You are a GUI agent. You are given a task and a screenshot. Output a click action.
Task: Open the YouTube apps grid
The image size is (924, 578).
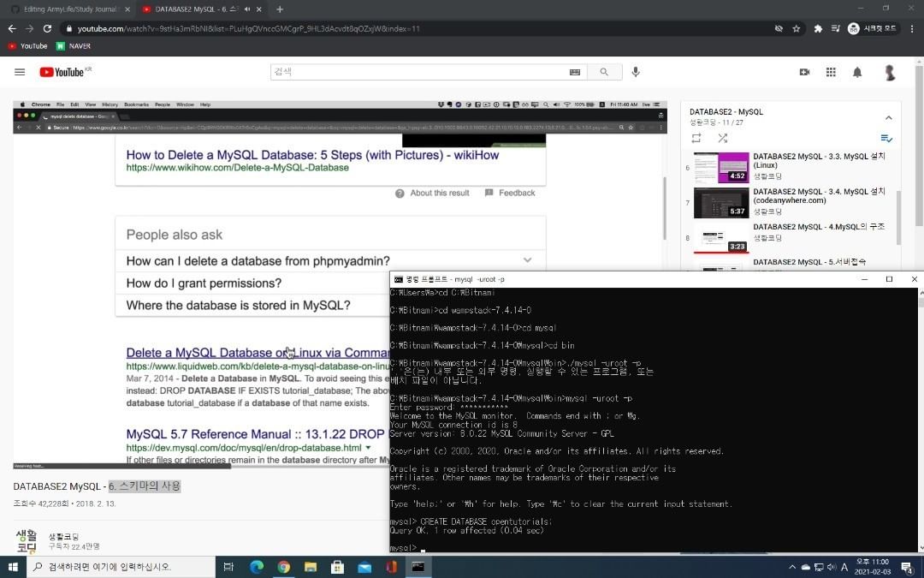coord(831,72)
